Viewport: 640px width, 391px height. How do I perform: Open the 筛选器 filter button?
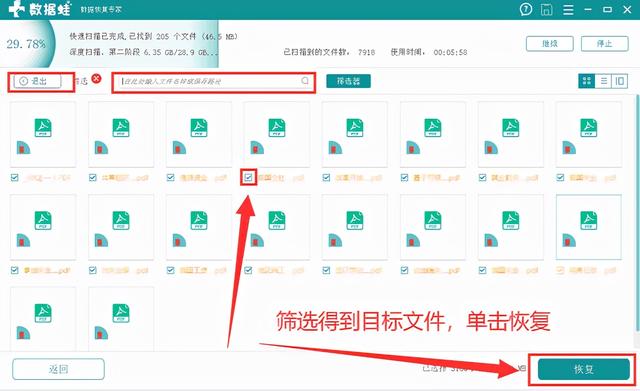tap(349, 81)
